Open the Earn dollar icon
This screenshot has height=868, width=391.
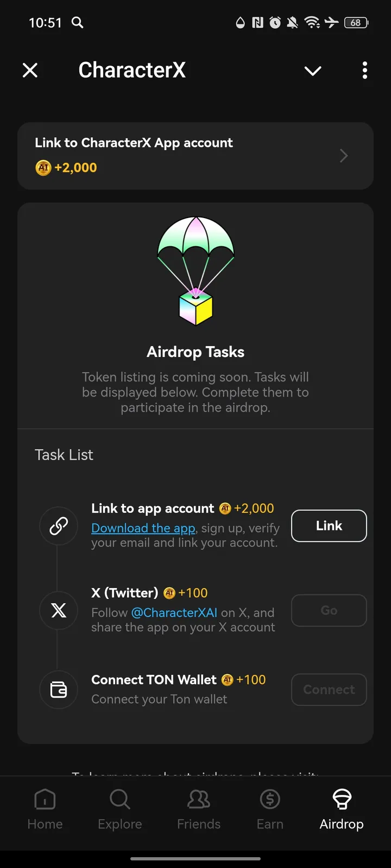[270, 799]
